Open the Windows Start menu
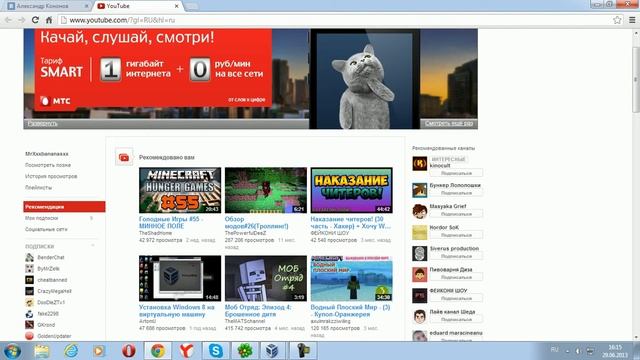The width and height of the screenshot is (640, 360). (x=12, y=351)
